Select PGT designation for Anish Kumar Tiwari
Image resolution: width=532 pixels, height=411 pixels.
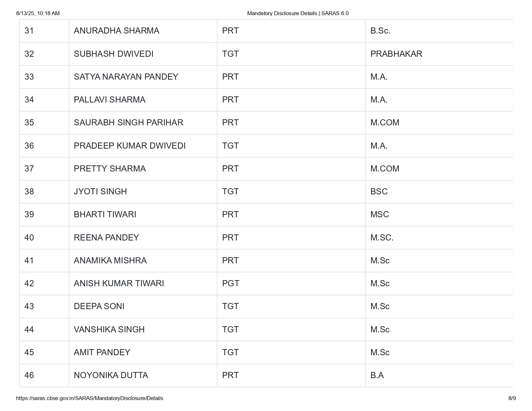[231, 283]
